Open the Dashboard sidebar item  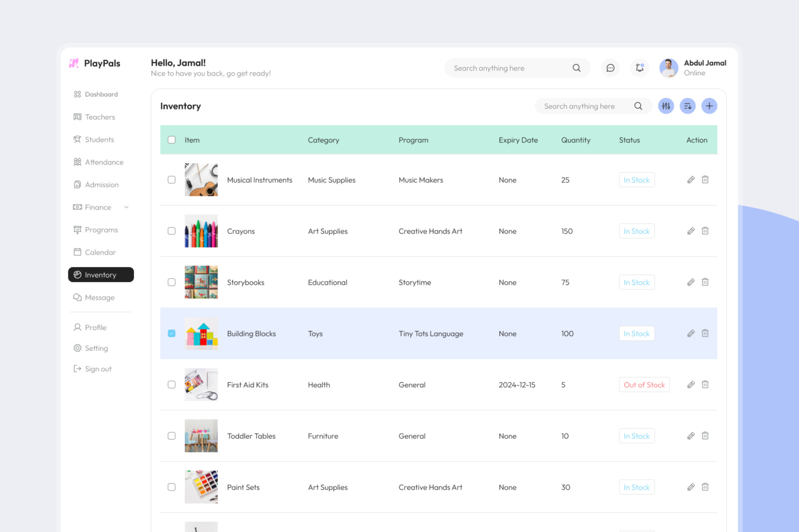[101, 94]
